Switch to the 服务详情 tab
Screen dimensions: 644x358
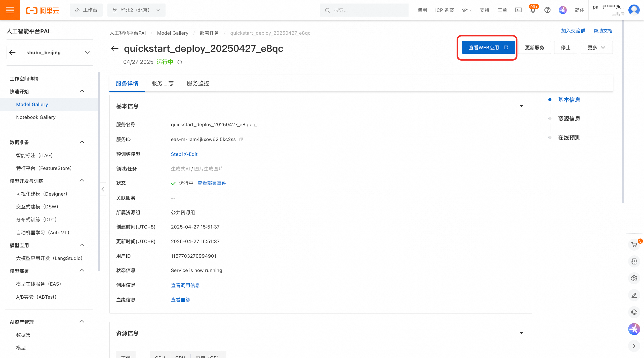127,83
